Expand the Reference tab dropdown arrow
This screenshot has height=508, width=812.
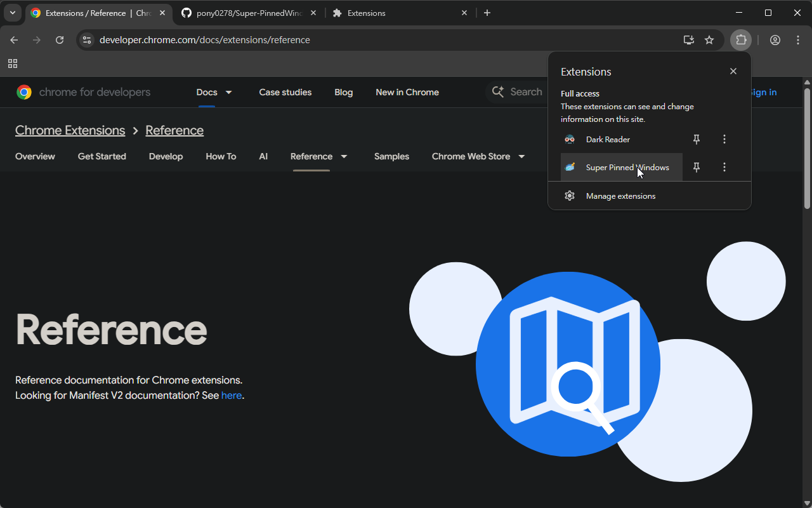[x=344, y=156]
